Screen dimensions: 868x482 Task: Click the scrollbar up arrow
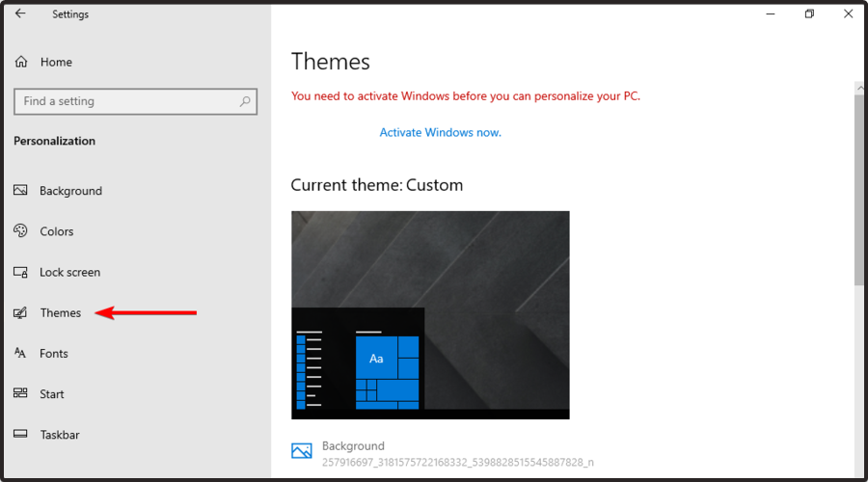[859, 88]
